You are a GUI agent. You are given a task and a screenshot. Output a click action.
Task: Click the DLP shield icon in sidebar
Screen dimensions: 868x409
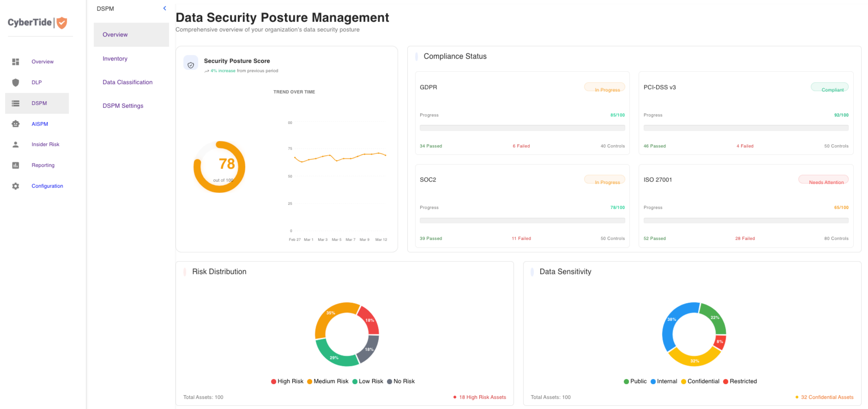pos(16,83)
